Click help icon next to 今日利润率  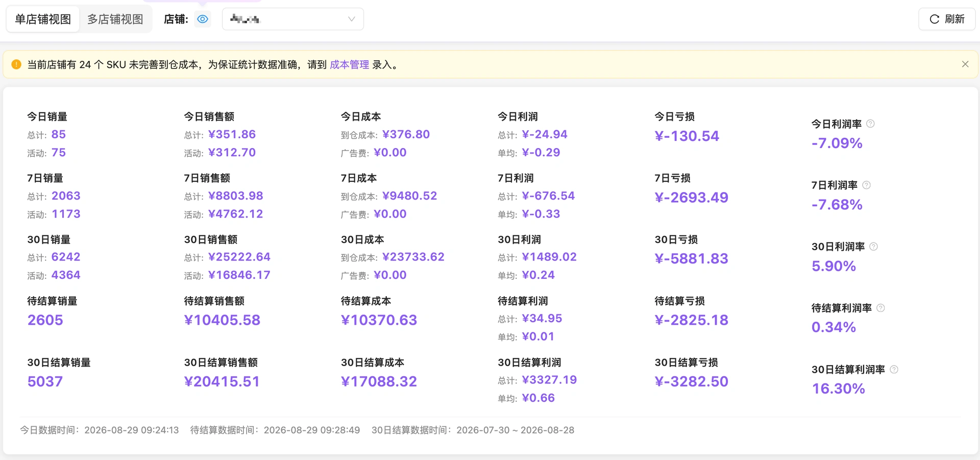(871, 124)
